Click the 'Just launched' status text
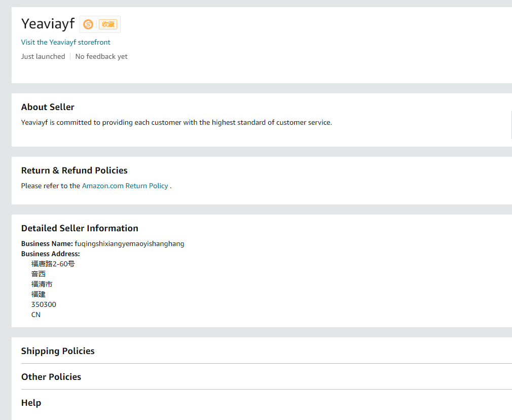512x420 pixels. [43, 56]
